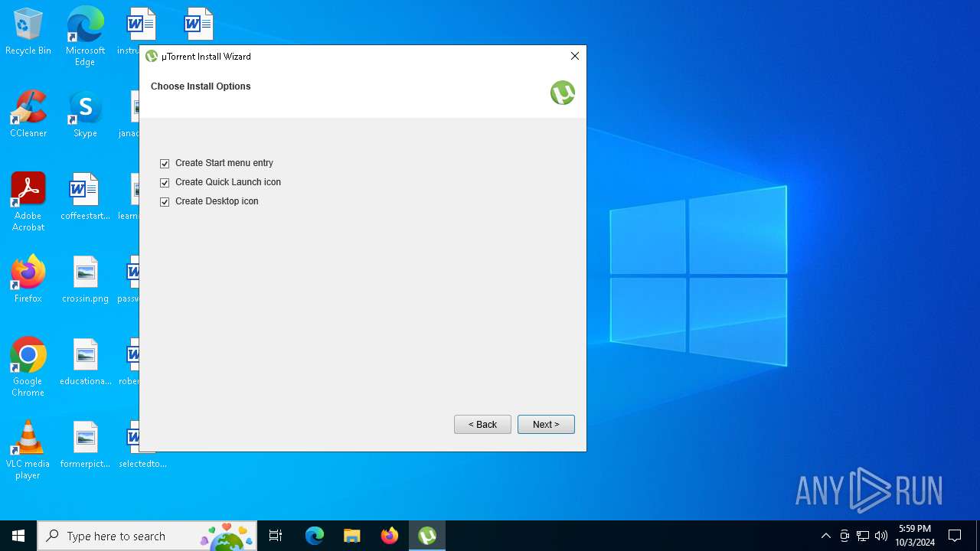Screen dimensions: 980x551
Task: Select the Skype desktop shortcut
Action: 85,114
